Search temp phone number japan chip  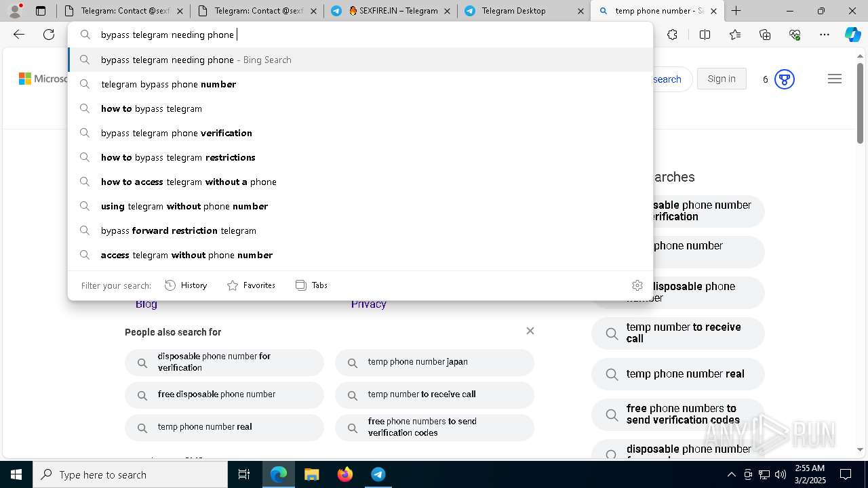point(435,362)
